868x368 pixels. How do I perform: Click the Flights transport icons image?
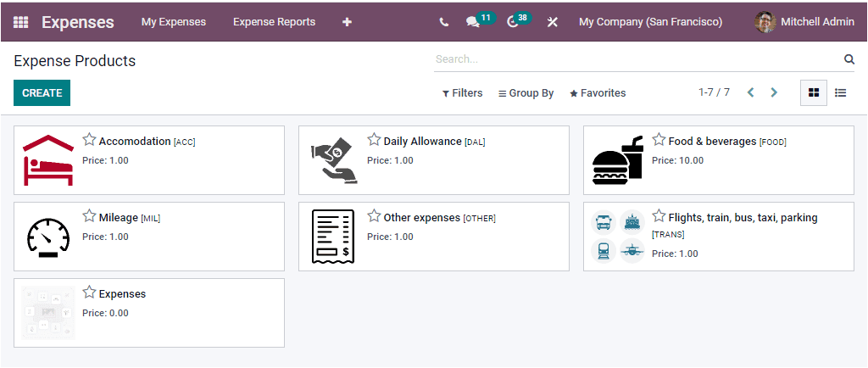pyautogui.click(x=618, y=237)
